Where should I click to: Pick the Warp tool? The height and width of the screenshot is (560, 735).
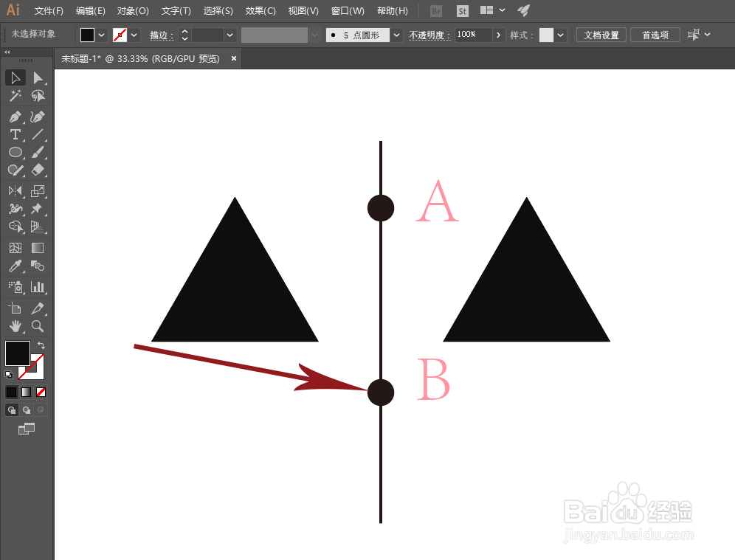15,209
